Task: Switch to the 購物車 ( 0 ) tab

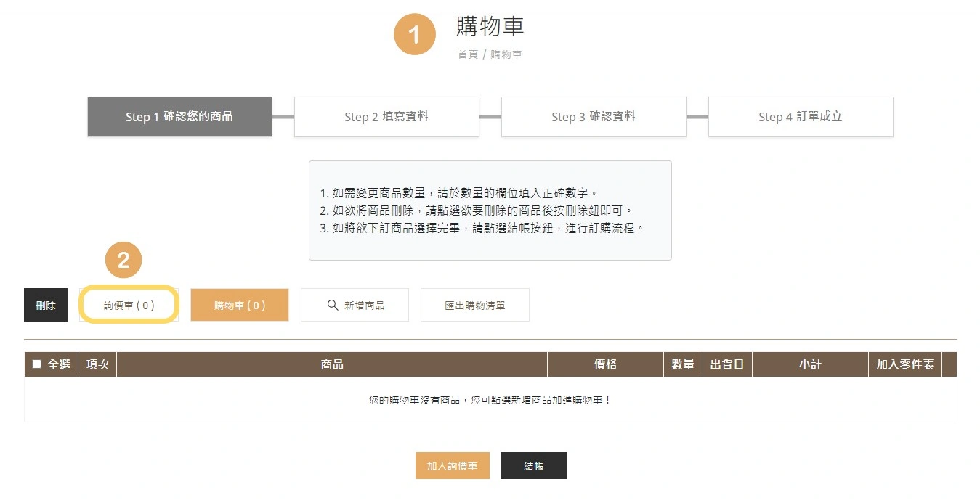Action: (240, 305)
